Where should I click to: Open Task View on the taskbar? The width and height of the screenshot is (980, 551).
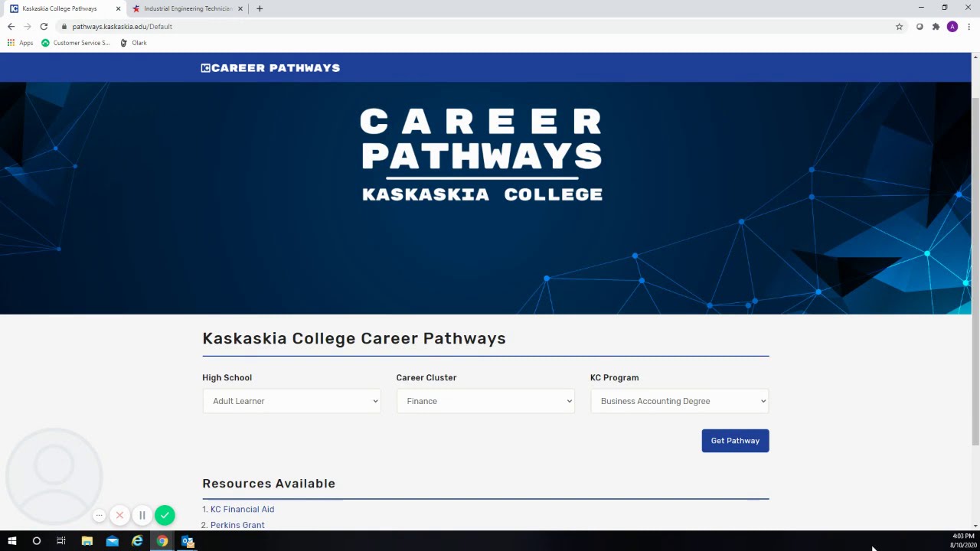point(61,541)
